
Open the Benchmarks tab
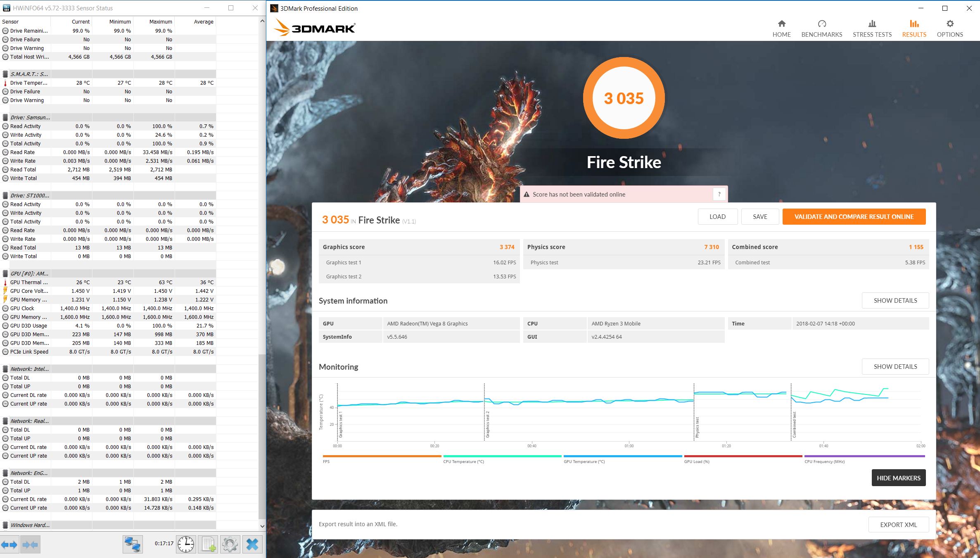coord(821,28)
